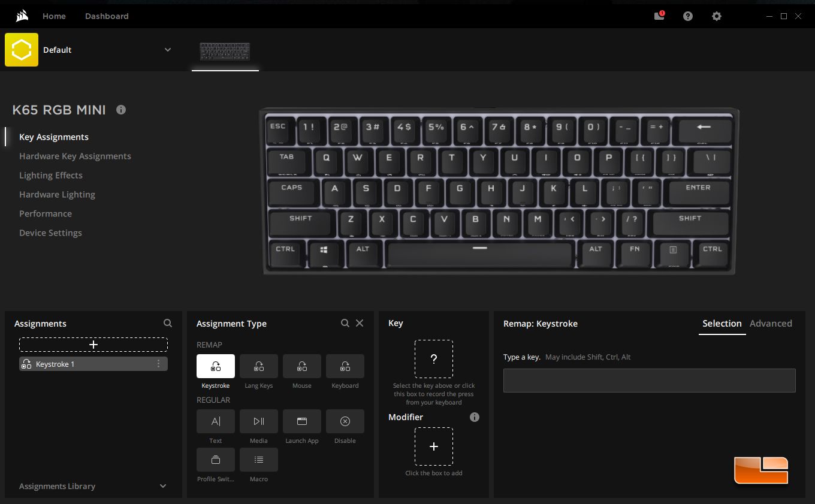Choose the Text assignment type
The height and width of the screenshot is (504, 815).
click(x=216, y=421)
